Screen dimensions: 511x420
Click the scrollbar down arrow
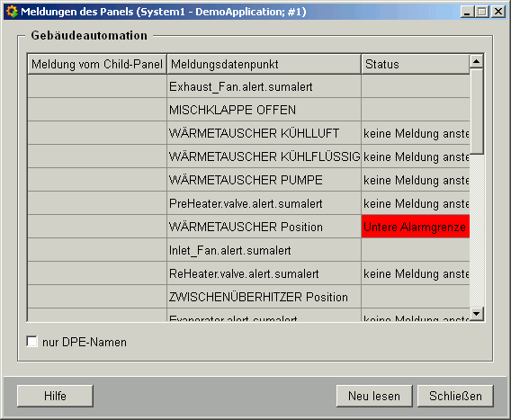click(477, 314)
